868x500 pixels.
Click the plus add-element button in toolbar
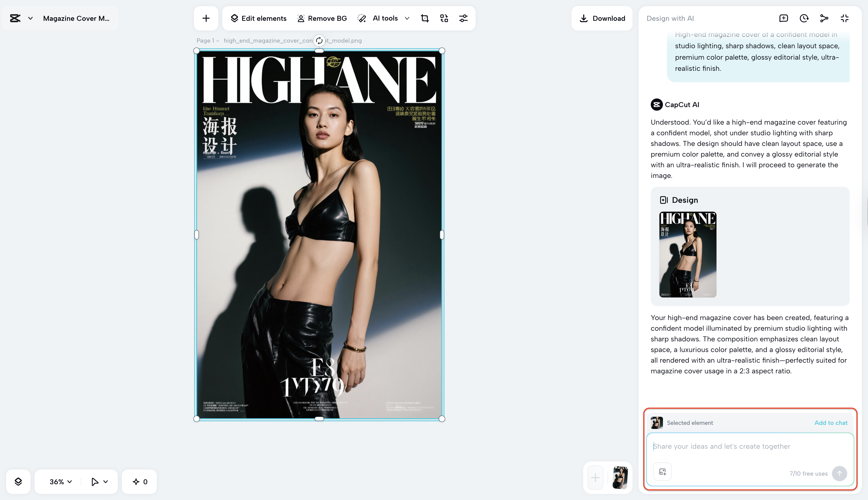click(x=206, y=18)
